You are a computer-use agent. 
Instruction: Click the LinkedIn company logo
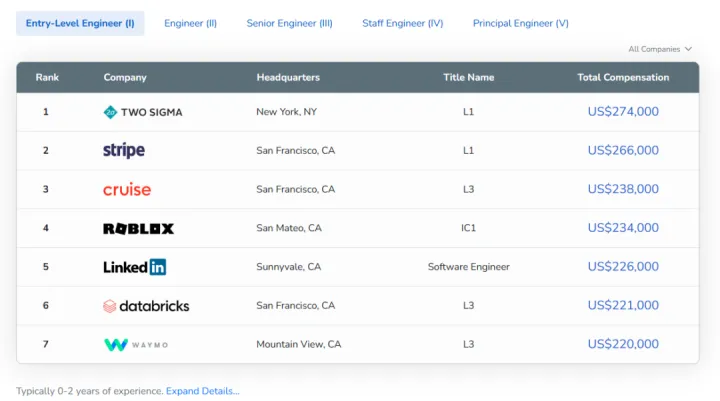pos(135,267)
